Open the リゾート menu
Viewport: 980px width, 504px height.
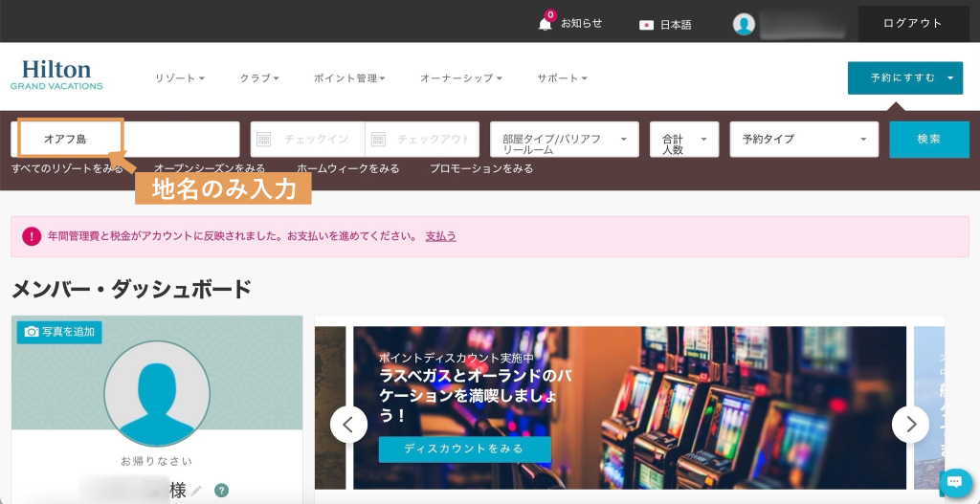179,78
